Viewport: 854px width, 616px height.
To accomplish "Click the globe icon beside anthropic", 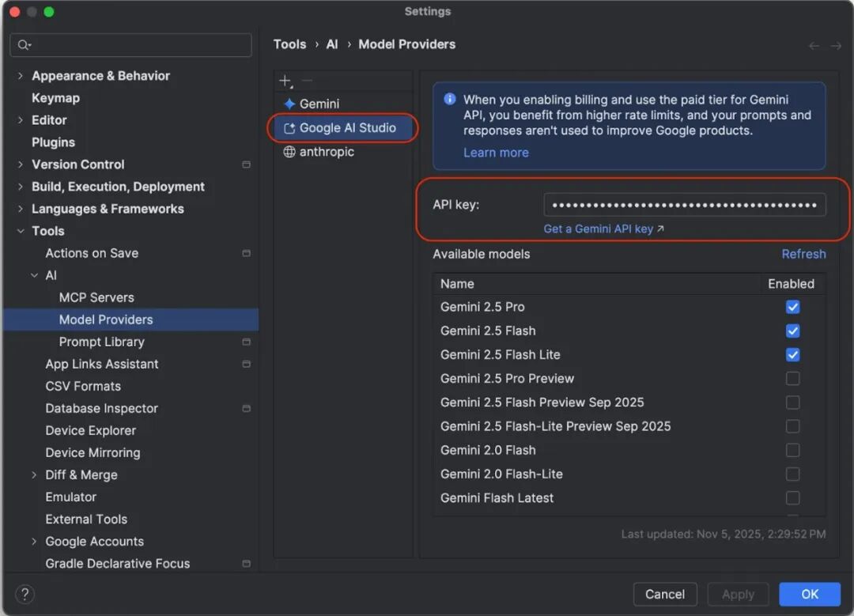I will (x=289, y=152).
